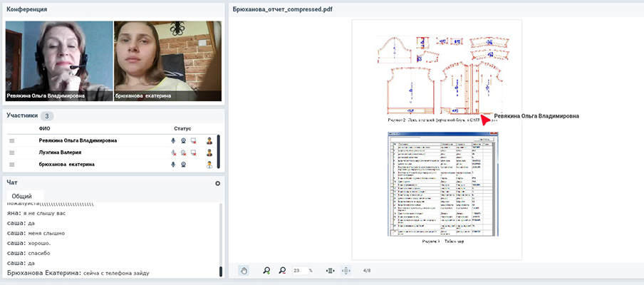This screenshot has height=285, width=644.
Task: Switch to the Общий chat tab
Action: click(22, 195)
